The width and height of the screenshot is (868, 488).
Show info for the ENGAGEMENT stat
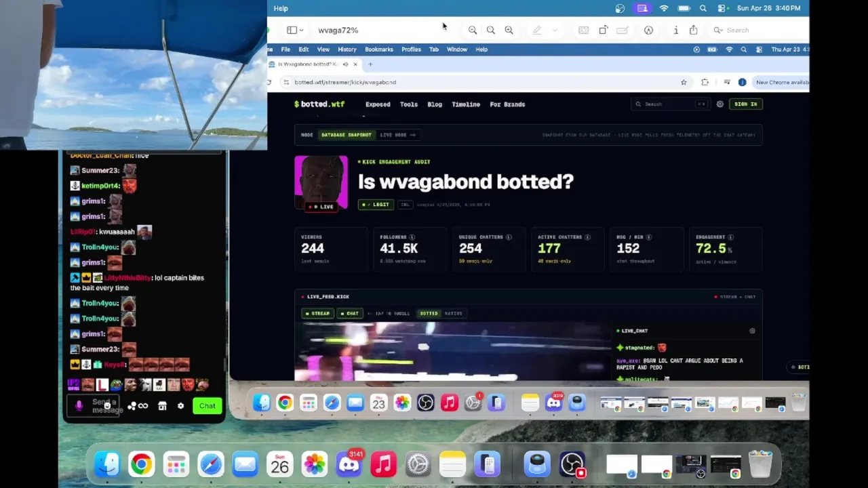(x=731, y=237)
